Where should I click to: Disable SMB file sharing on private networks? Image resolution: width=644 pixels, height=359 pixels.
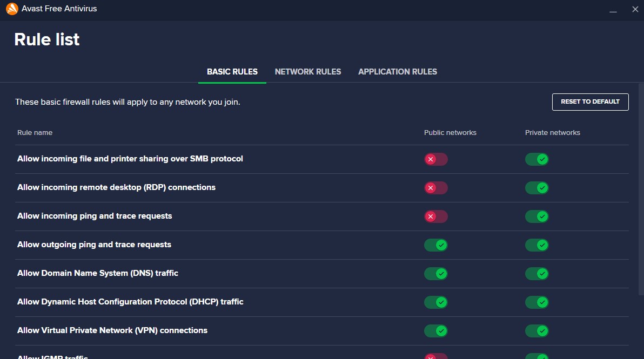point(537,159)
